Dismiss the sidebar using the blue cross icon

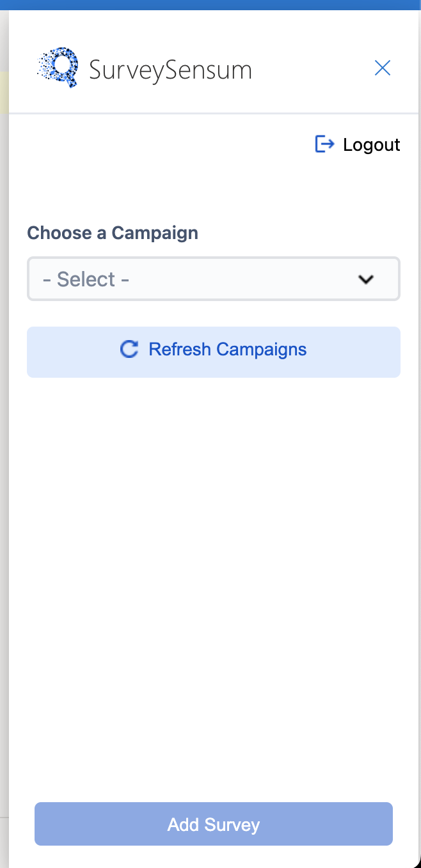pyautogui.click(x=383, y=68)
